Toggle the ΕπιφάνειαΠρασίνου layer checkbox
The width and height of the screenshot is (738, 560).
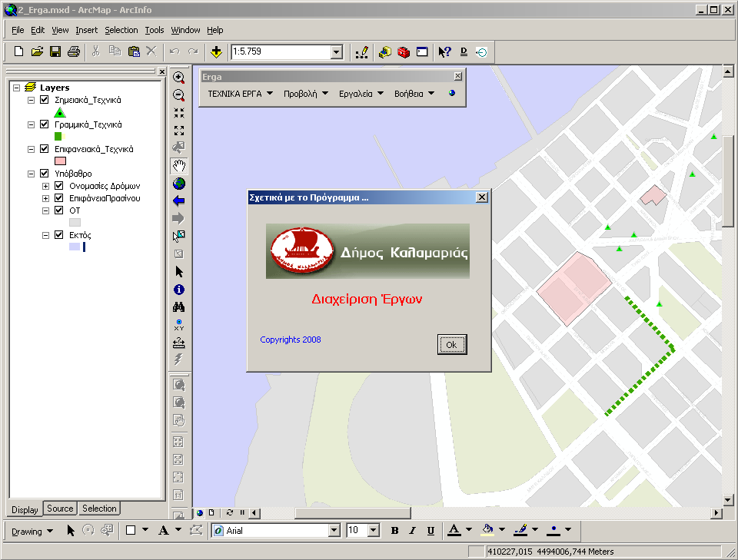(x=59, y=197)
